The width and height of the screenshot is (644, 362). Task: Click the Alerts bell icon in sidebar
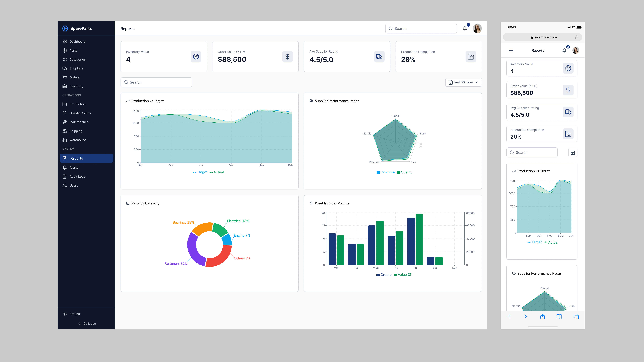pyautogui.click(x=65, y=168)
